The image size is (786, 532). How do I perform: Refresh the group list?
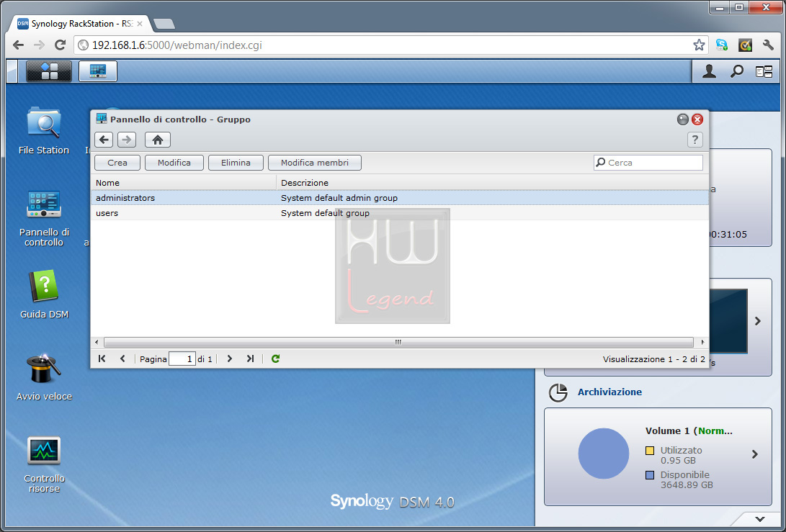(275, 359)
